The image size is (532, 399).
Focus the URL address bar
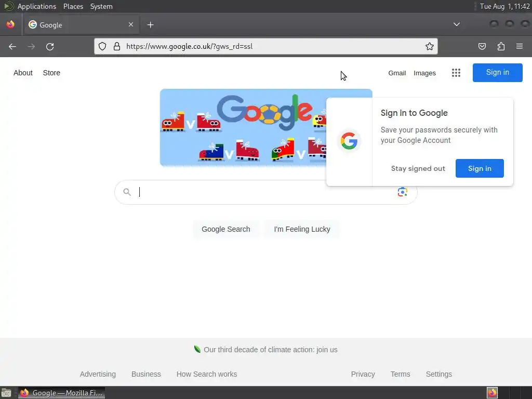pos(265,46)
